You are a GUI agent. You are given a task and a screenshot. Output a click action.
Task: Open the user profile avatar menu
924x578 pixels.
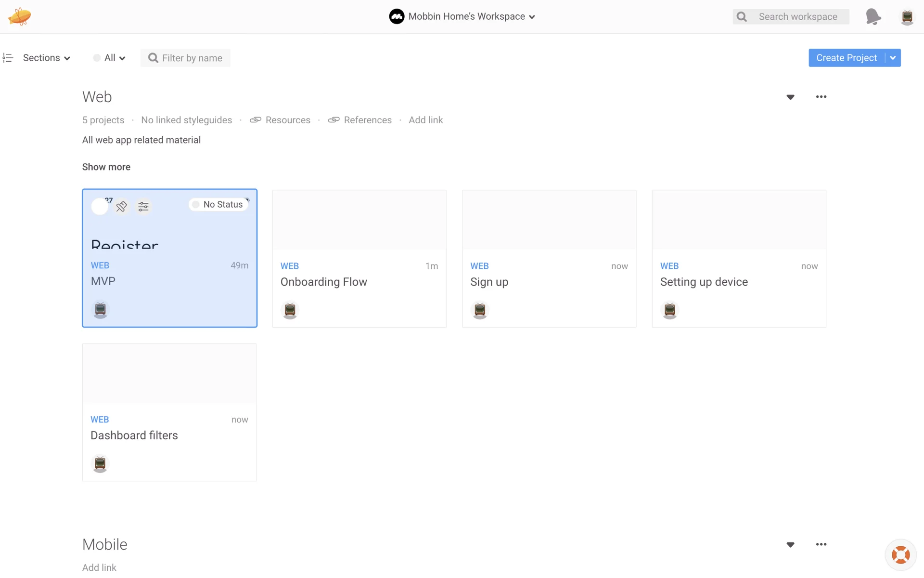pyautogui.click(x=907, y=17)
